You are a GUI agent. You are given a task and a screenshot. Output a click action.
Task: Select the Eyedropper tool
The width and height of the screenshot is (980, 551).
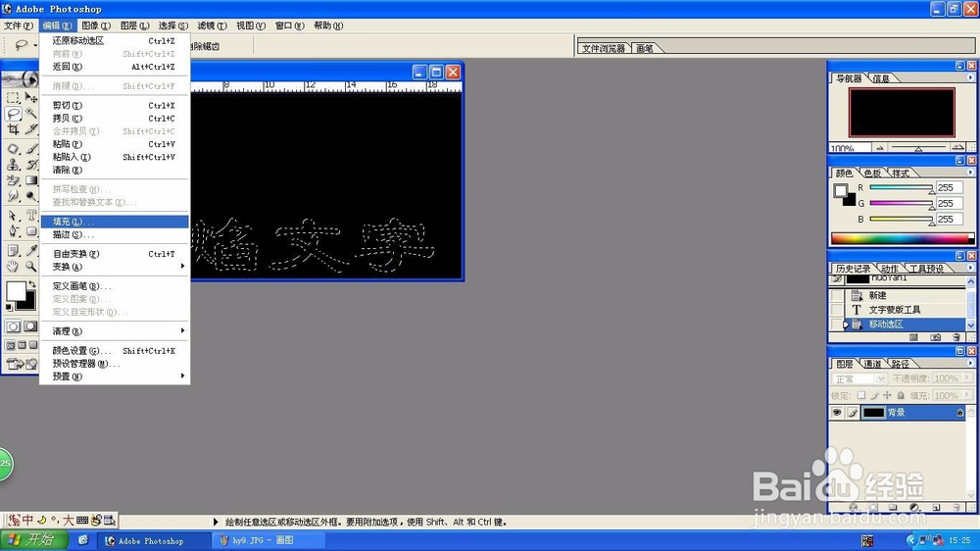point(30,251)
